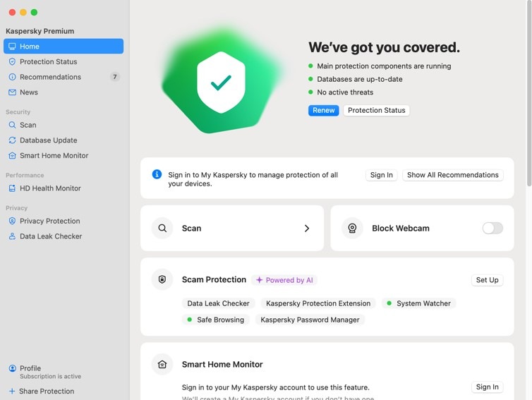Image resolution: width=532 pixels, height=400 pixels.
Task: Toggle the Block Webcam switch
Action: [x=492, y=229]
